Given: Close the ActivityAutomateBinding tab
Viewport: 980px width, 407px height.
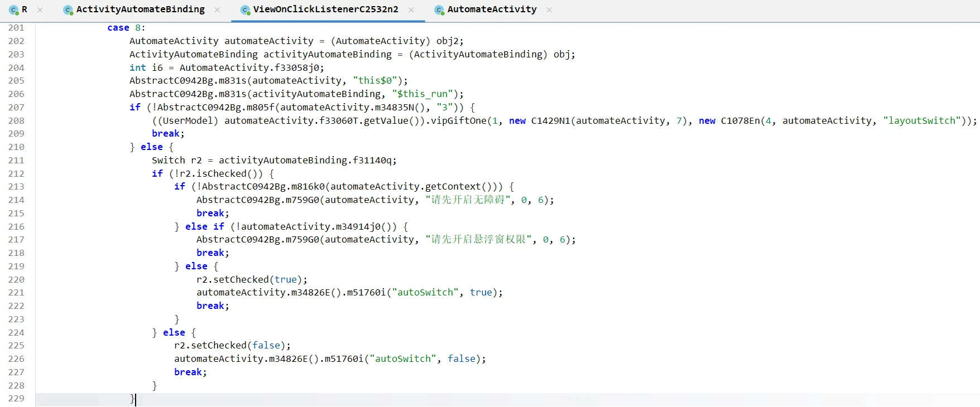Looking at the screenshot, I should point(217,10).
